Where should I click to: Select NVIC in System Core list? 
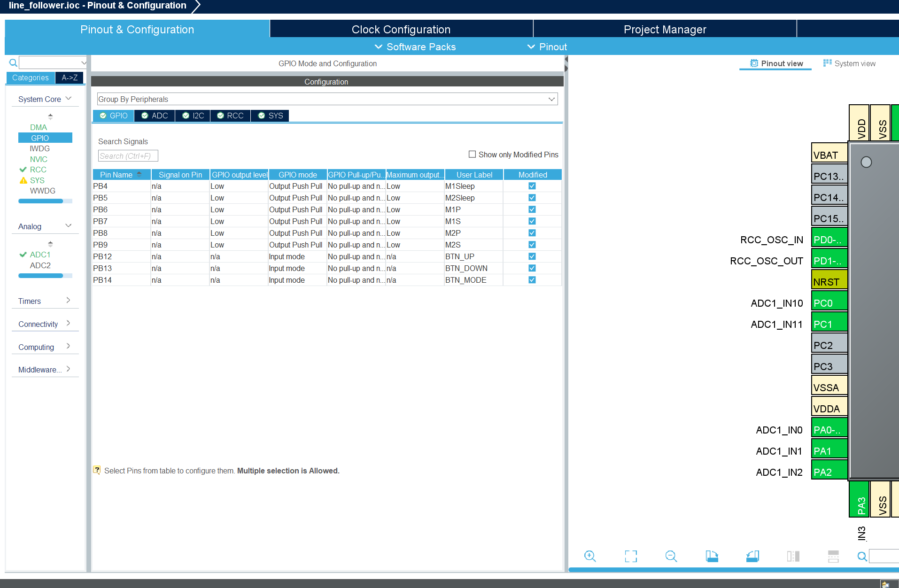tap(39, 159)
